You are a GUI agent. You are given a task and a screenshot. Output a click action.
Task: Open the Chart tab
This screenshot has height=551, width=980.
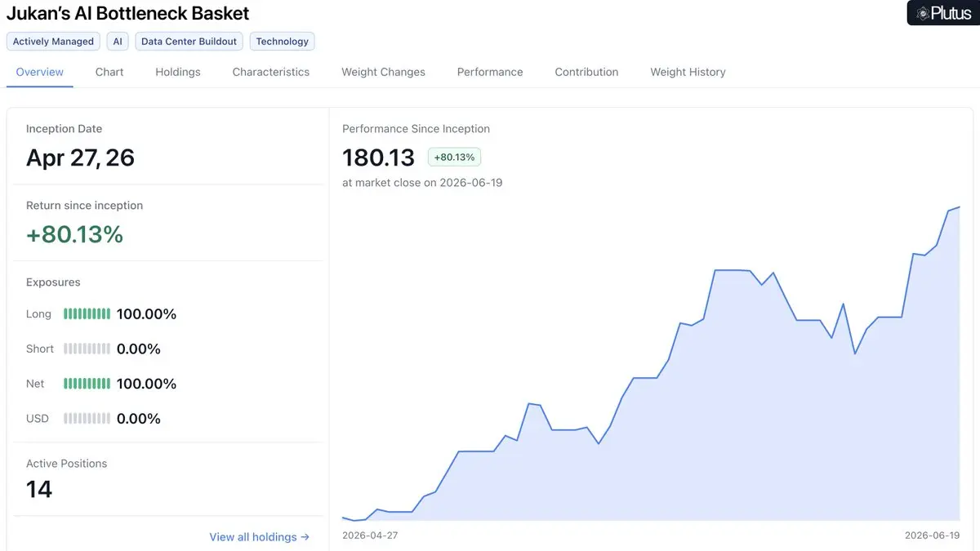109,72
